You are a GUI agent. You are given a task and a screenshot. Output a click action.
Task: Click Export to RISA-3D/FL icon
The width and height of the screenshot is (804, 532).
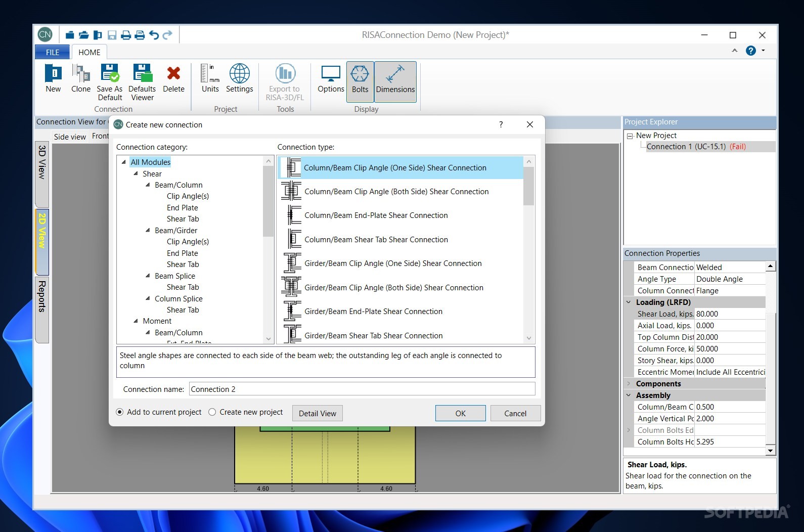click(x=285, y=82)
